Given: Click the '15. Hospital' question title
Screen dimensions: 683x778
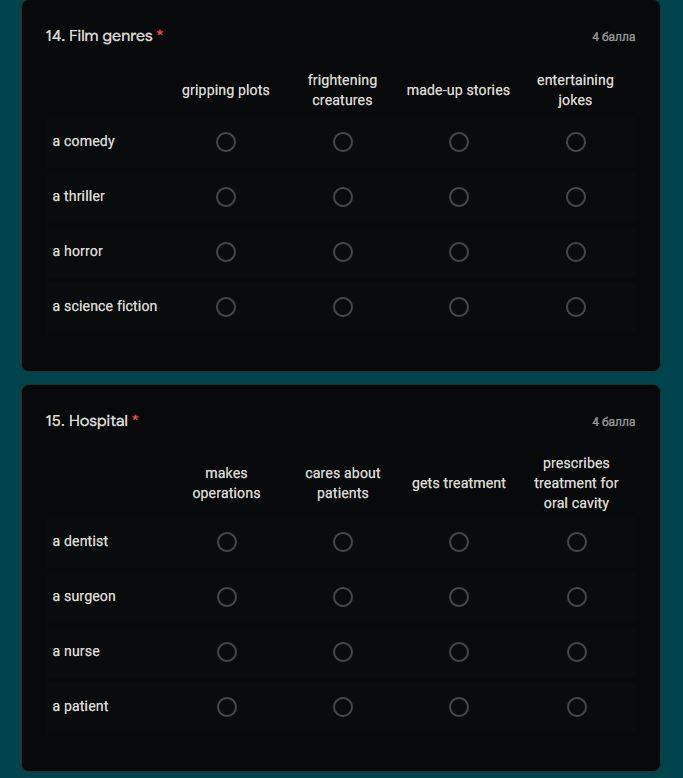Looking at the screenshot, I should tap(87, 421).
